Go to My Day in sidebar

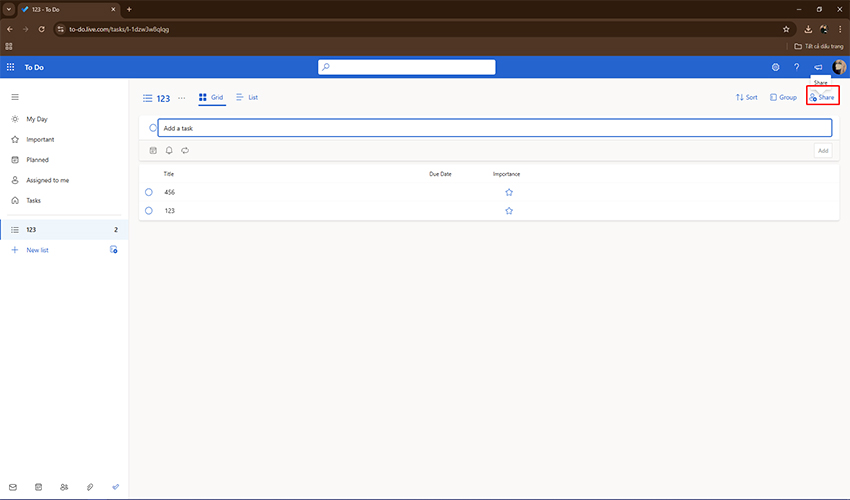[36, 119]
